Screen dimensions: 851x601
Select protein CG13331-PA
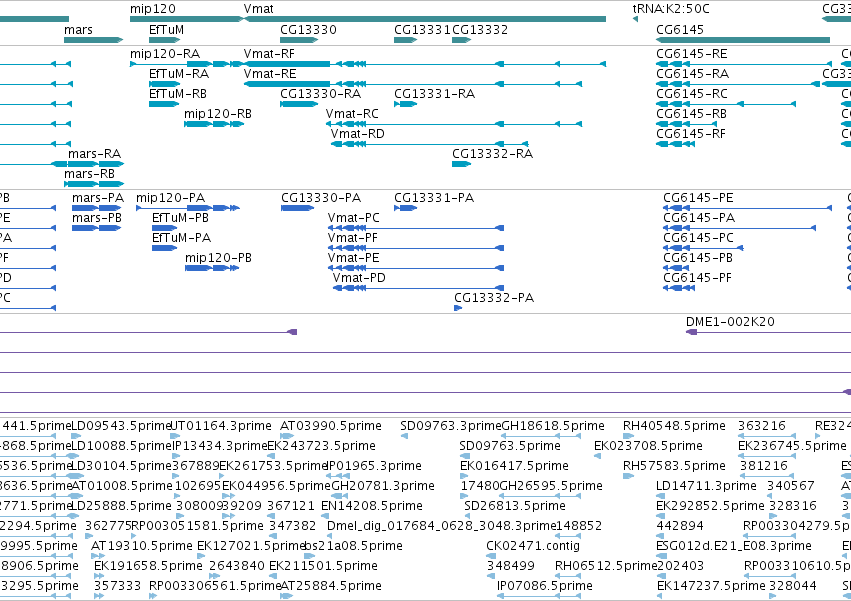click(x=434, y=198)
